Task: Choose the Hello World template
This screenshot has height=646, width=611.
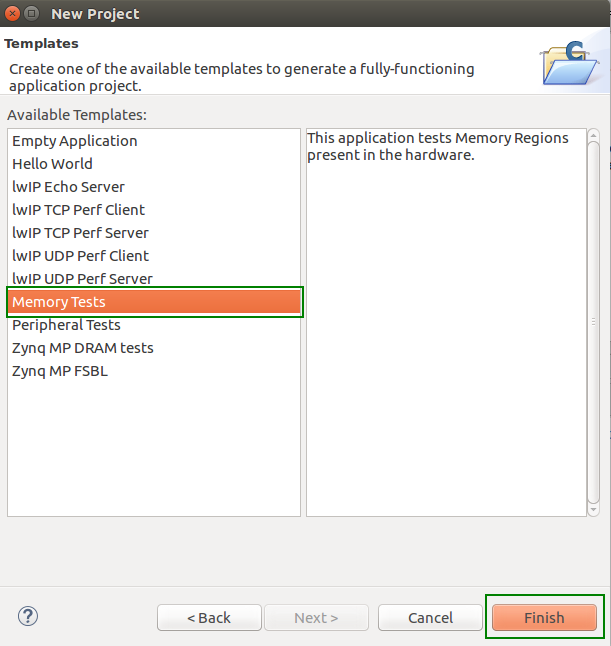Action: tap(52, 164)
